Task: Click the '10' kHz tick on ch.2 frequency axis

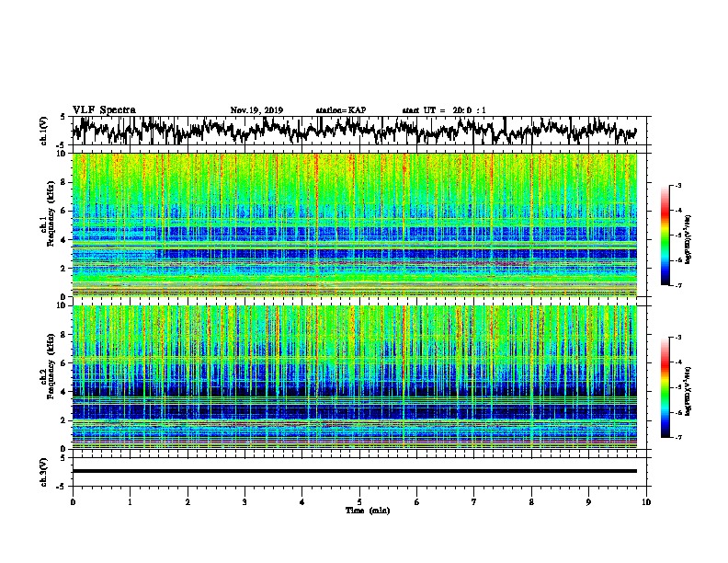Action: tap(63, 305)
